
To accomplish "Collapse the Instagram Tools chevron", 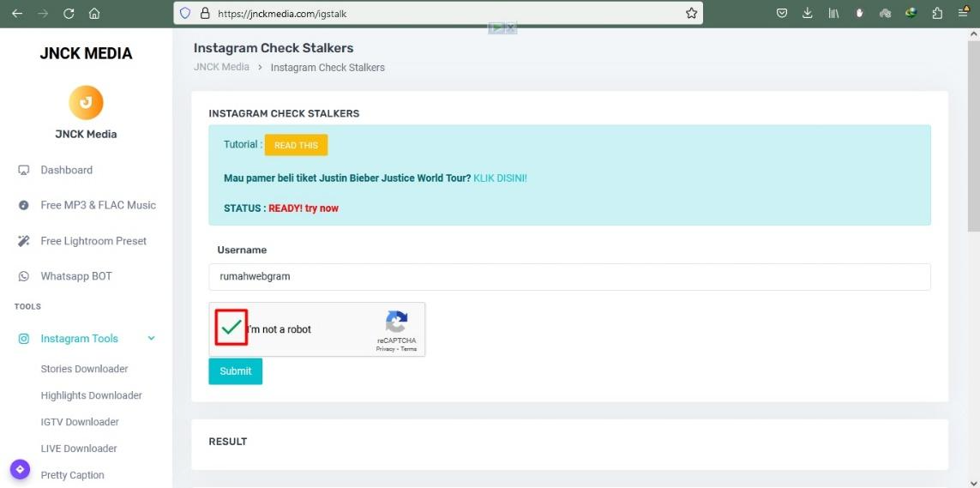I will (151, 338).
